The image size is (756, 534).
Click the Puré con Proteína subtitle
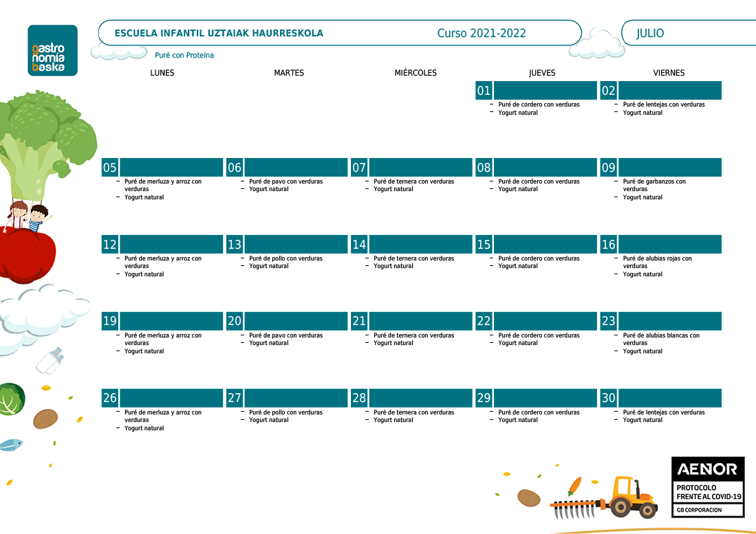(184, 55)
